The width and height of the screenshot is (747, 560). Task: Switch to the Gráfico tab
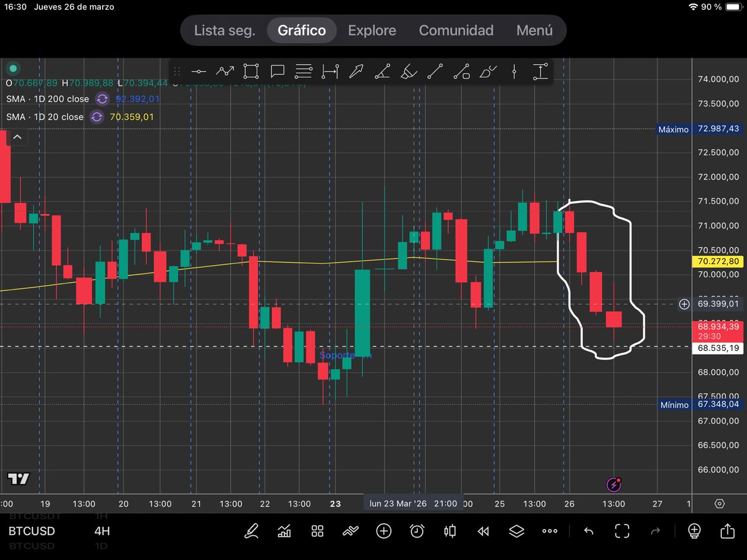pyautogui.click(x=302, y=30)
